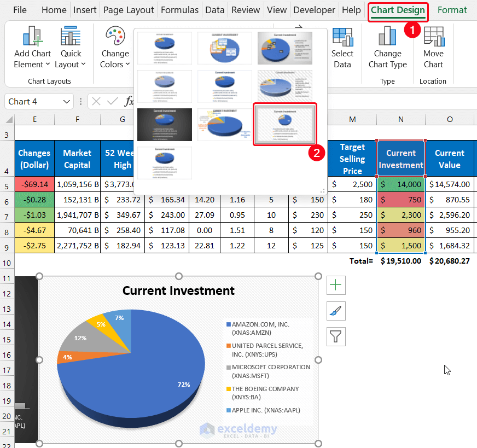
Task: Switch to the Insert tab
Action: pyautogui.click(x=85, y=10)
